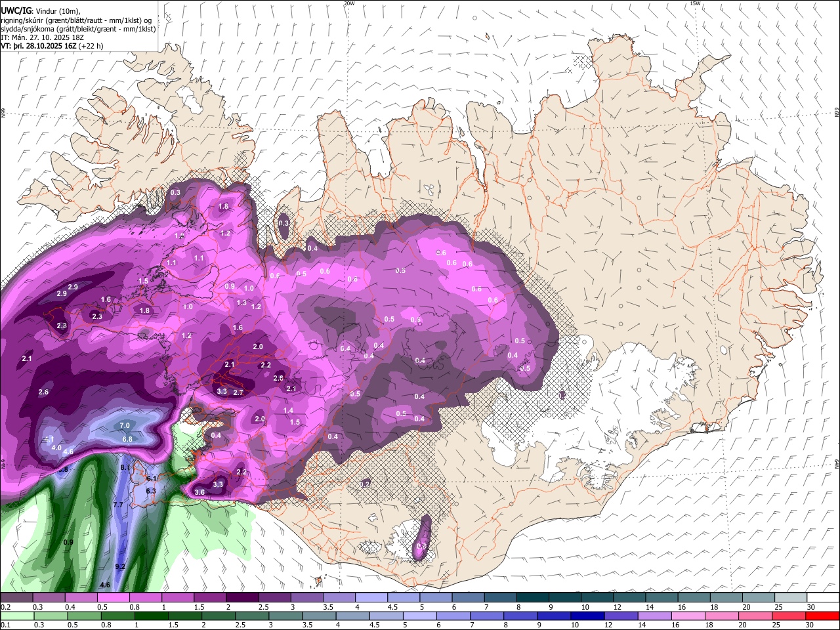Select the 2.7 snowfall value
This screenshot has width=840, height=630.
(x=238, y=392)
